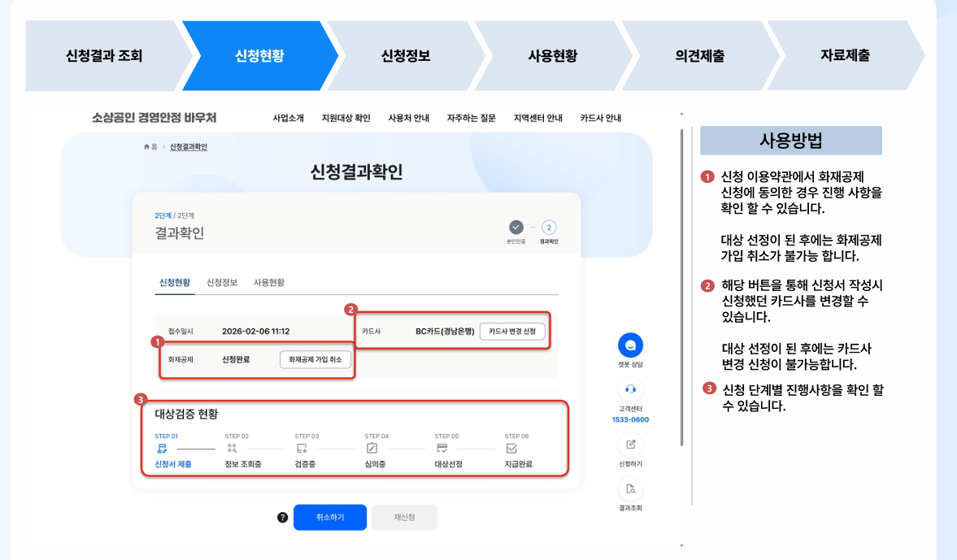Screen dimensions: 957x560
Task: Open the 자주하는 질문 menu
Action: [x=471, y=119]
